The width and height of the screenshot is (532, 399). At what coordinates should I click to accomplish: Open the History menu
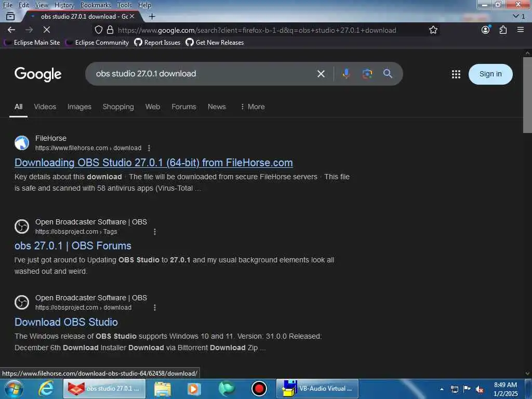(x=64, y=5)
